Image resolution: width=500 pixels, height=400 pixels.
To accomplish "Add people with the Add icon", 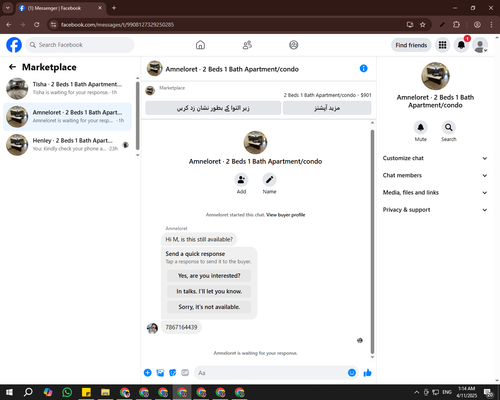I will [x=241, y=180].
